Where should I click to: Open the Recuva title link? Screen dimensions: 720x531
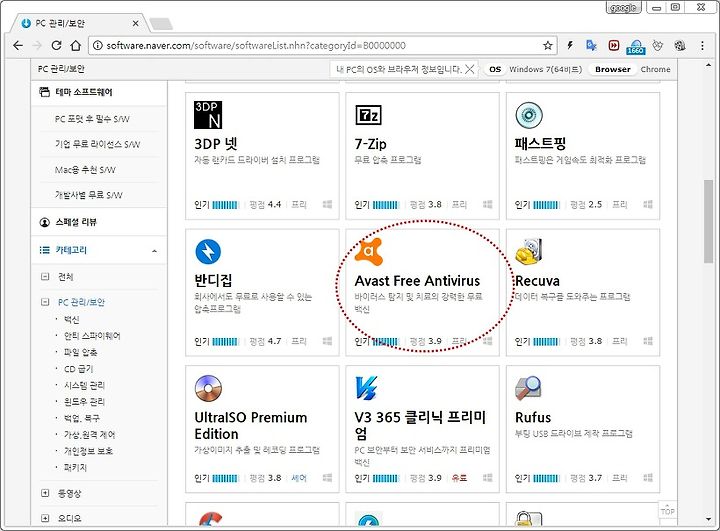pyautogui.click(x=537, y=281)
